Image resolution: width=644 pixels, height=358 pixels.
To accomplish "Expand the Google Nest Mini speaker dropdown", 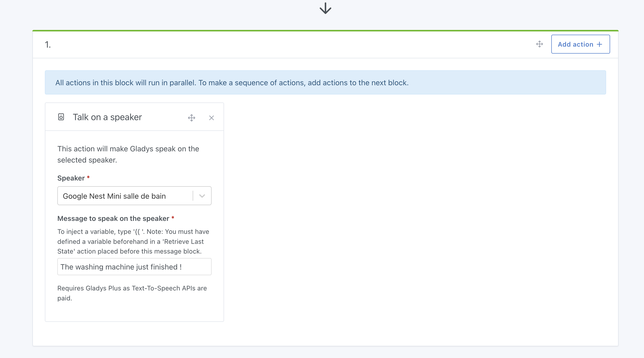I will tap(202, 195).
